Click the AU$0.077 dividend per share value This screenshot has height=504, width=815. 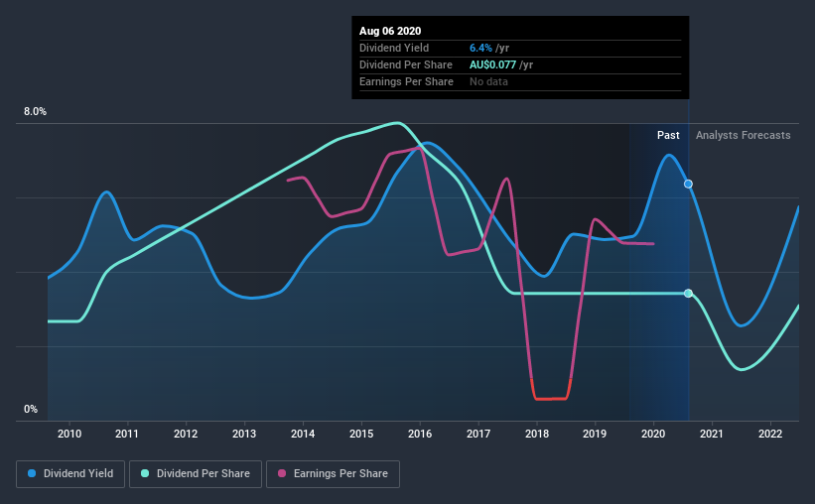click(492, 64)
